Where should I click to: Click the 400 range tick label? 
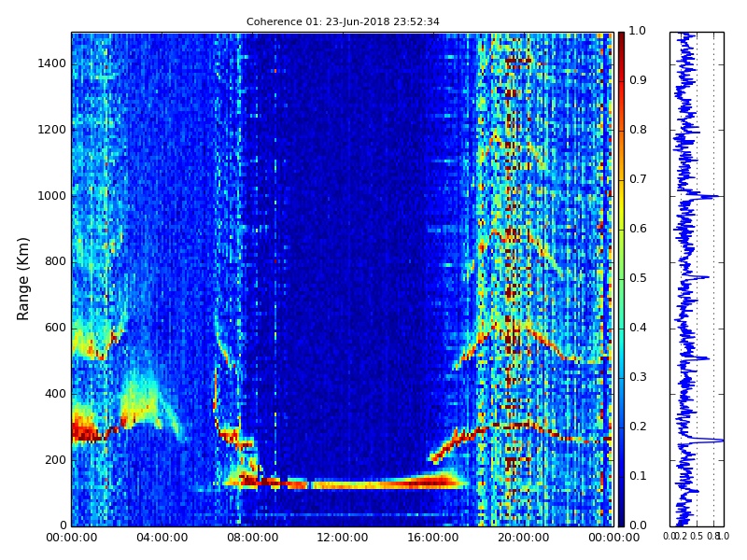[x=56, y=394]
